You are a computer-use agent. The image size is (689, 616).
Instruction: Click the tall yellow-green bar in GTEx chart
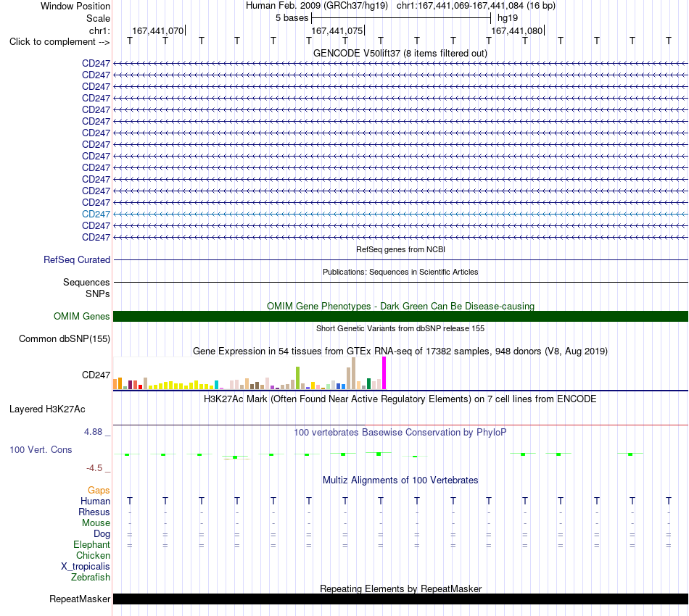click(x=297, y=378)
